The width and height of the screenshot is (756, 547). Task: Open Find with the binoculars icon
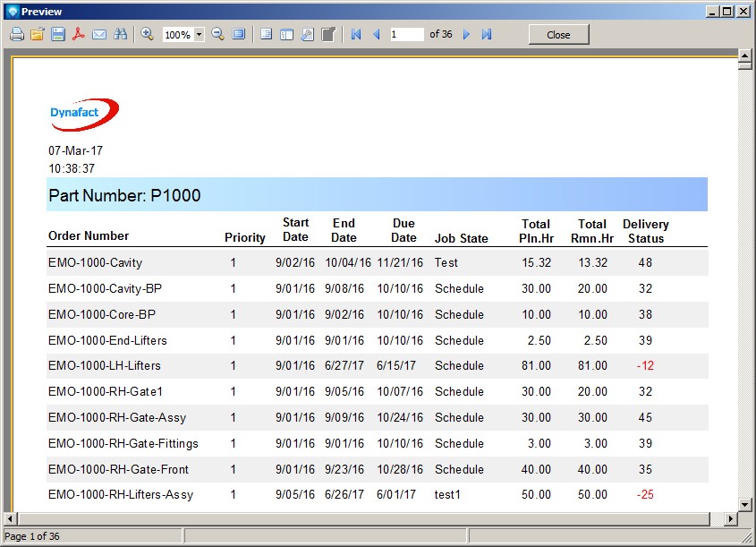coord(121,34)
